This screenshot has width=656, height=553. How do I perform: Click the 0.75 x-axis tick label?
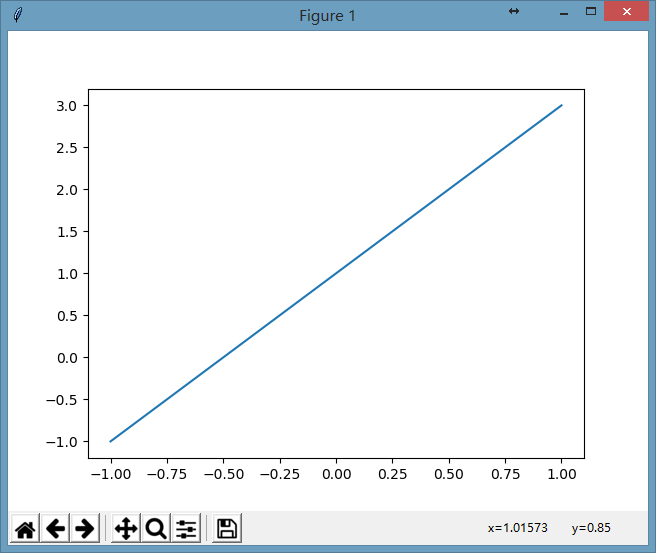coord(505,474)
